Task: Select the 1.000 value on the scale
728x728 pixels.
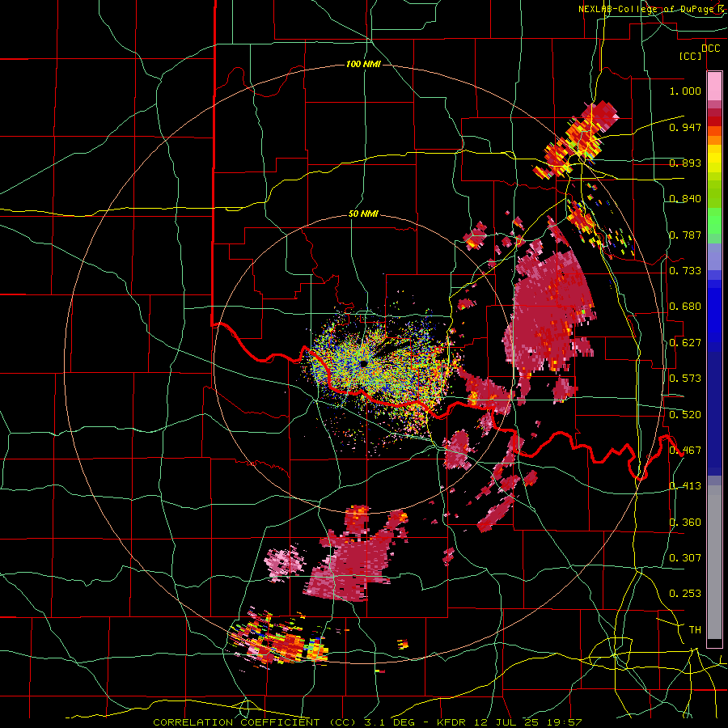Action: click(x=685, y=91)
